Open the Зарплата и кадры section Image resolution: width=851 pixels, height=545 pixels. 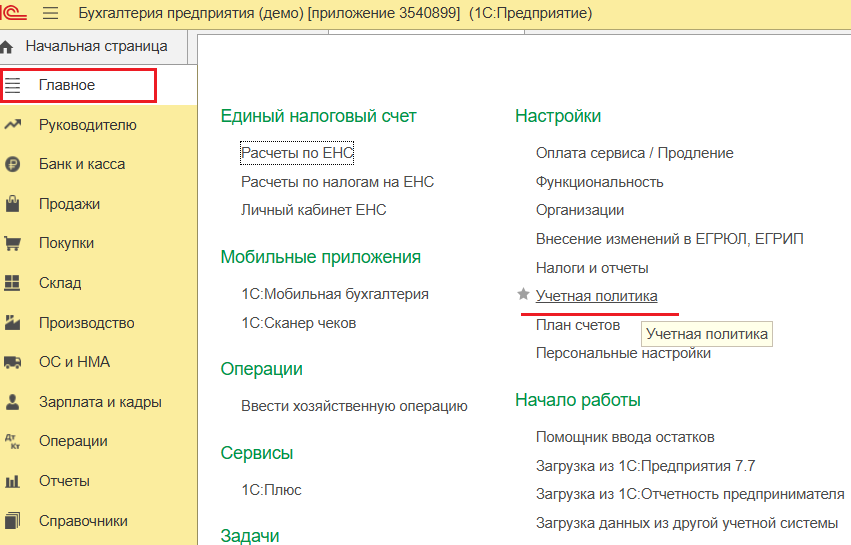(100, 402)
